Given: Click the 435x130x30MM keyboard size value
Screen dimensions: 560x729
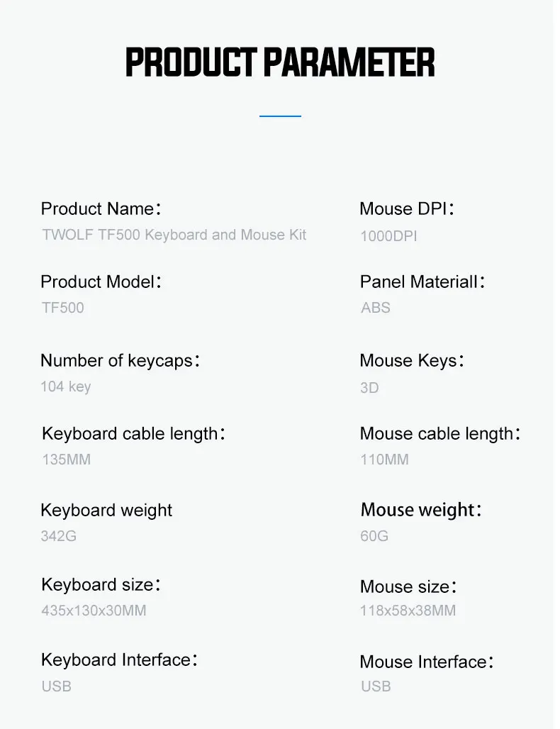Looking at the screenshot, I should click(94, 611).
